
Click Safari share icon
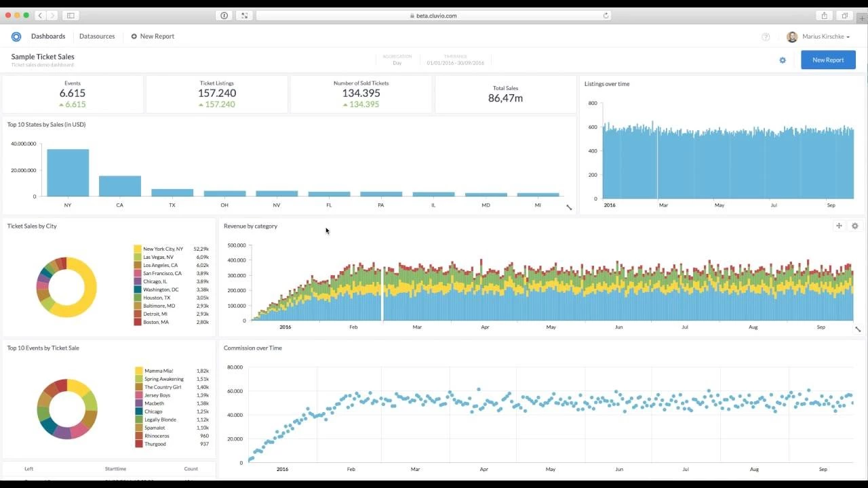(824, 16)
